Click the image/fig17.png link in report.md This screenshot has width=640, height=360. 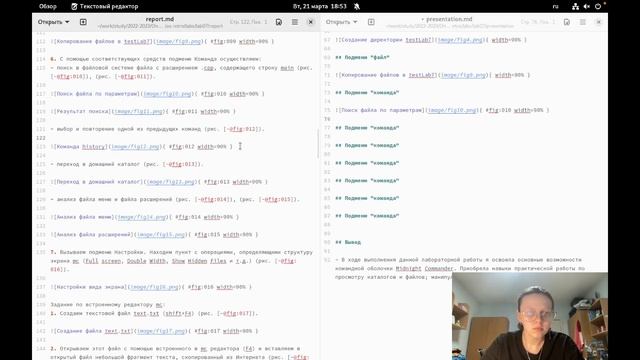[x=161, y=331]
